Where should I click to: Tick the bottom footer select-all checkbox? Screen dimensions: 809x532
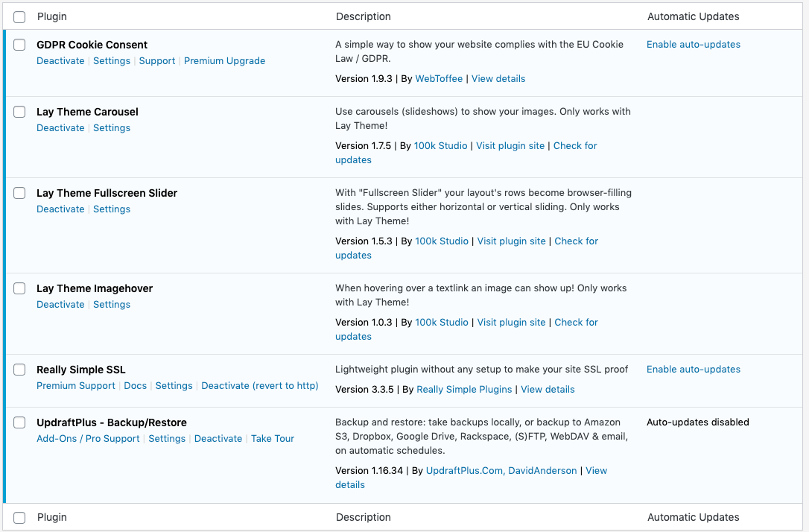19,517
